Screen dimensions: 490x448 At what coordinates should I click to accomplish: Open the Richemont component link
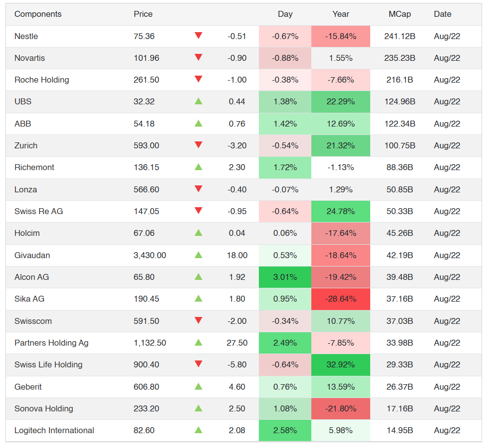click(x=34, y=167)
